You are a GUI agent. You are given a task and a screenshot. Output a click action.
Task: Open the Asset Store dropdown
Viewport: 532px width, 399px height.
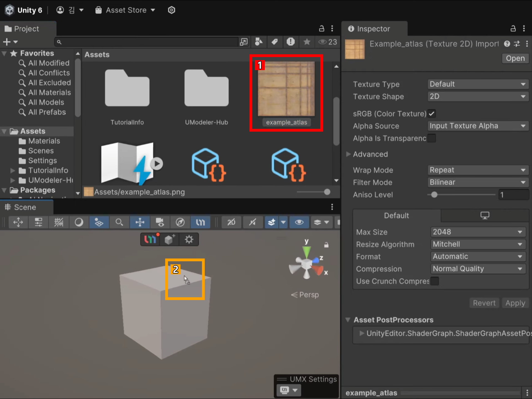[x=125, y=10]
